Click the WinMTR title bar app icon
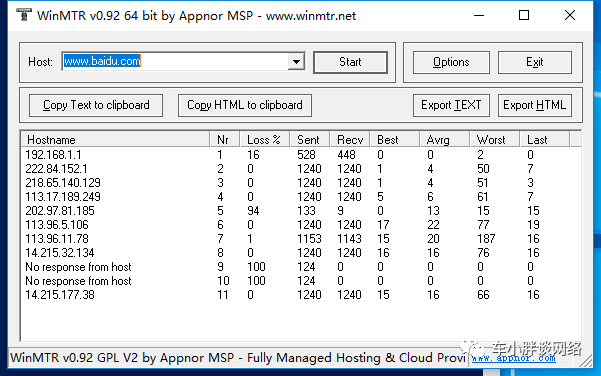This screenshot has width=601, height=376. point(24,15)
